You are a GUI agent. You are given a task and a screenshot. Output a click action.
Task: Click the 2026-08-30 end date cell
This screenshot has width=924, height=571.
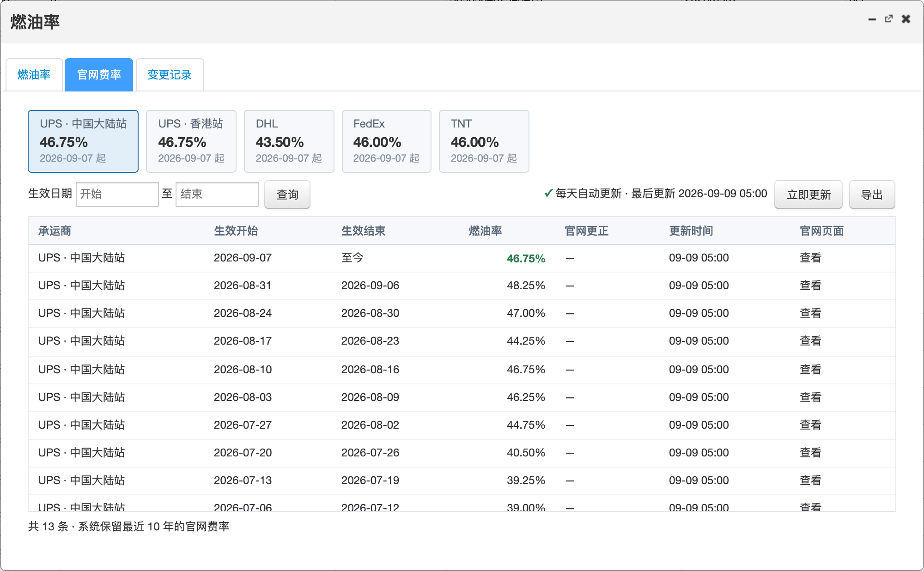click(x=370, y=313)
